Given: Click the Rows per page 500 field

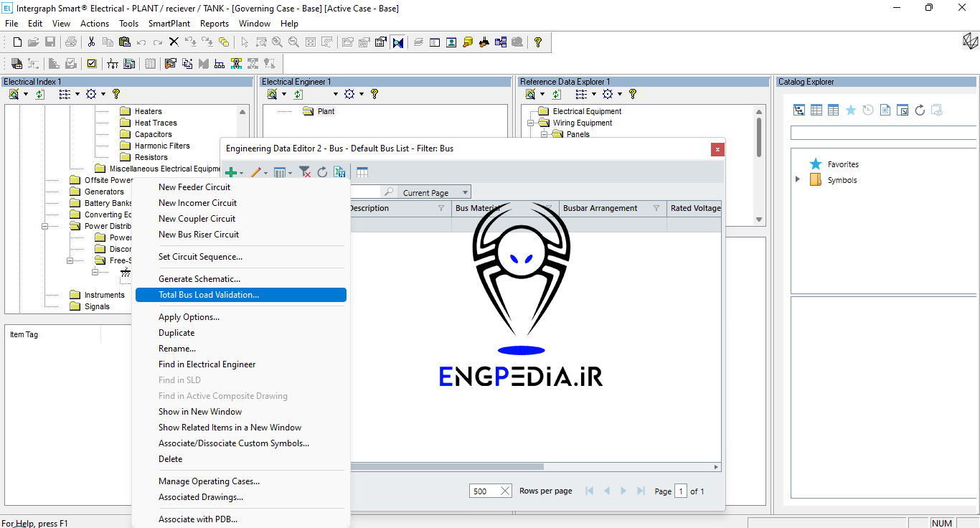Looking at the screenshot, I should pyautogui.click(x=491, y=491).
